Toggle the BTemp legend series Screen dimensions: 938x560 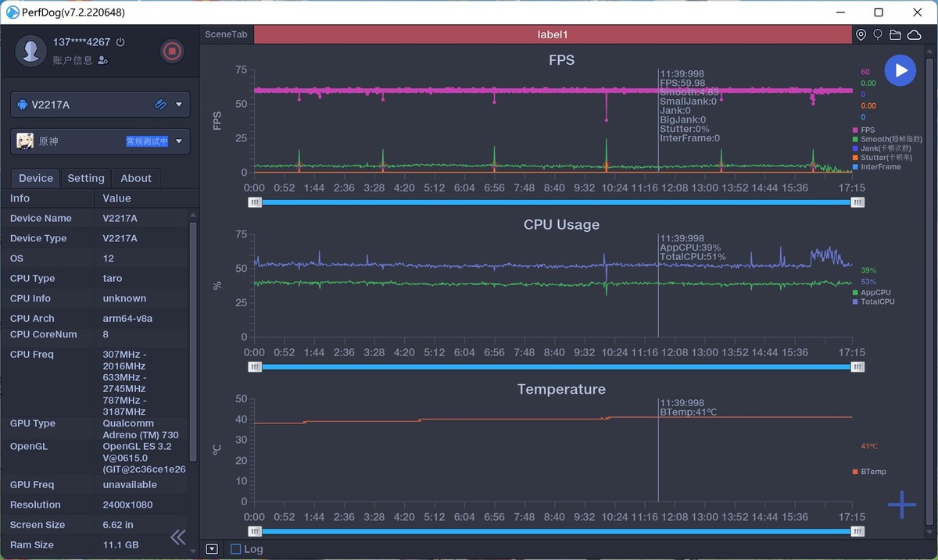pyautogui.click(x=872, y=472)
